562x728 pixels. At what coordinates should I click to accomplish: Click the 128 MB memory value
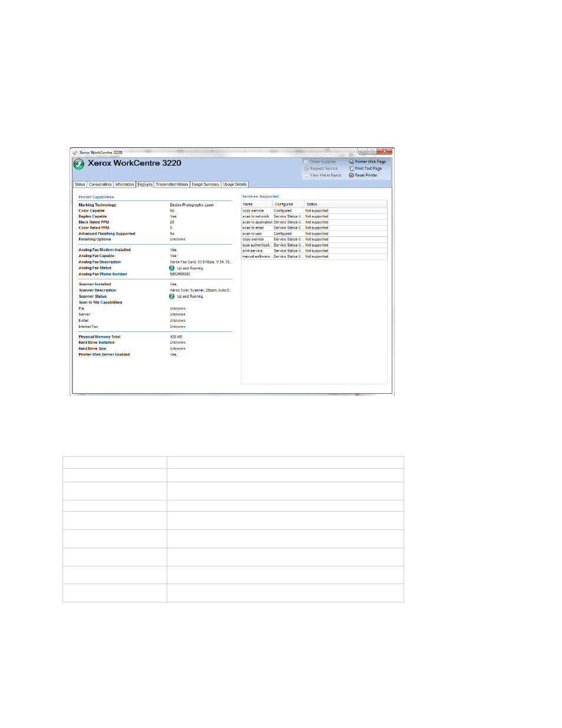click(x=176, y=337)
